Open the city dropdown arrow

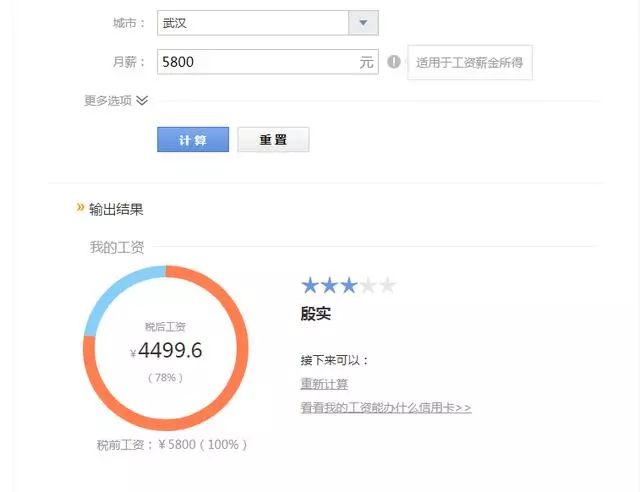click(363, 23)
